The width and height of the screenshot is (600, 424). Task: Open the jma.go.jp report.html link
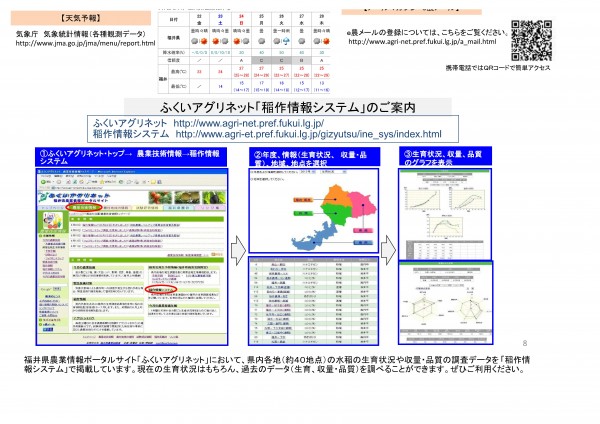[x=85, y=43]
